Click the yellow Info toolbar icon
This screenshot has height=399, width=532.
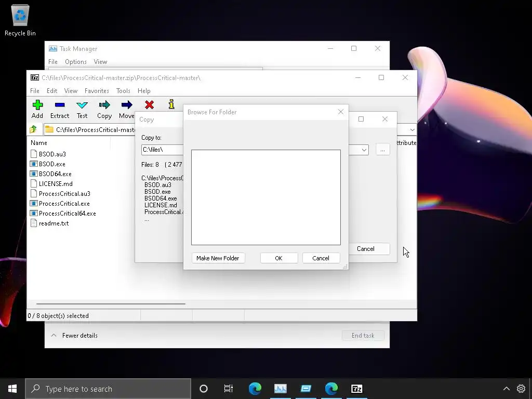point(171,104)
